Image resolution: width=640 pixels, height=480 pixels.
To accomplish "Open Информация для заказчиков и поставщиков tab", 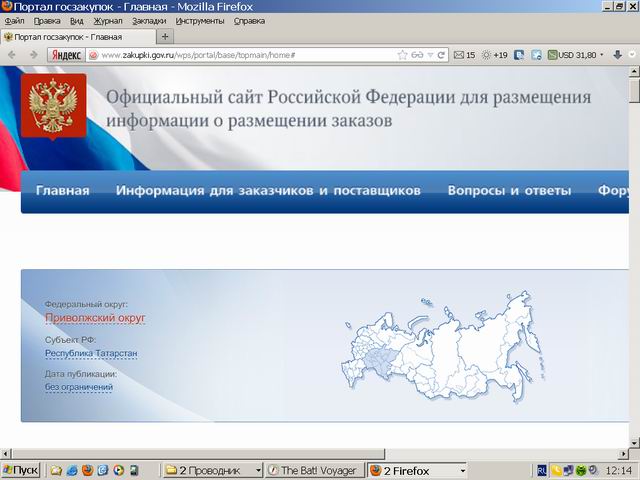I will (x=268, y=191).
